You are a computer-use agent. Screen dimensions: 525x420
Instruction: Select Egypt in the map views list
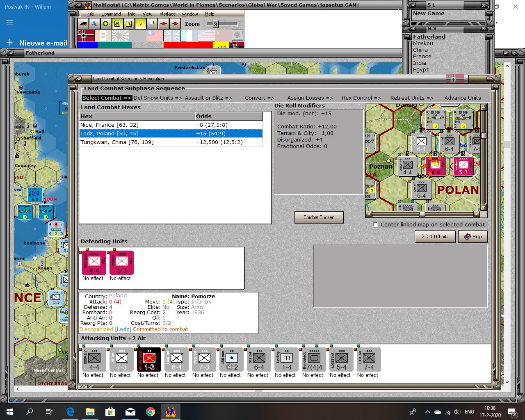pos(421,69)
